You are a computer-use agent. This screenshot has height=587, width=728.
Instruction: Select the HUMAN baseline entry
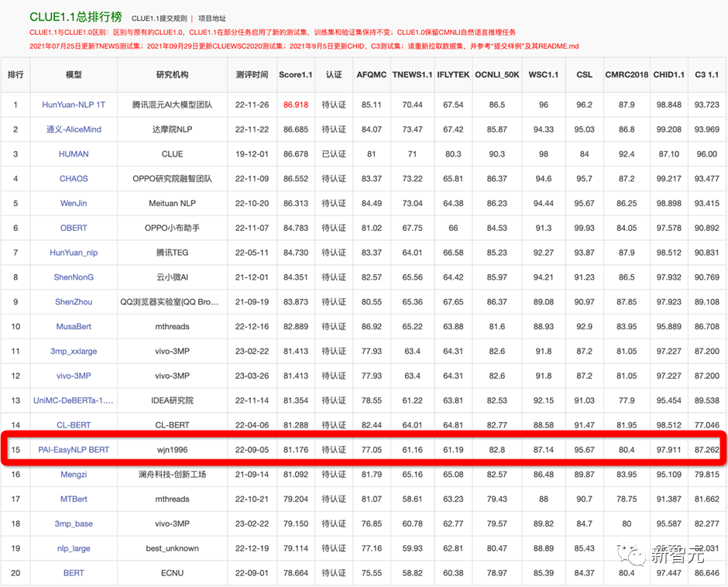73,154
